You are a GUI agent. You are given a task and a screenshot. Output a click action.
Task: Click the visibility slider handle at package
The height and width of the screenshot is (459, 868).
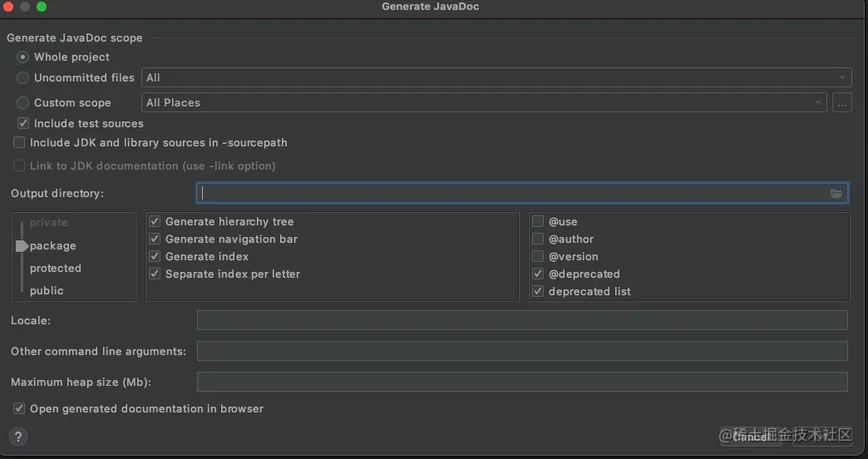click(22, 246)
